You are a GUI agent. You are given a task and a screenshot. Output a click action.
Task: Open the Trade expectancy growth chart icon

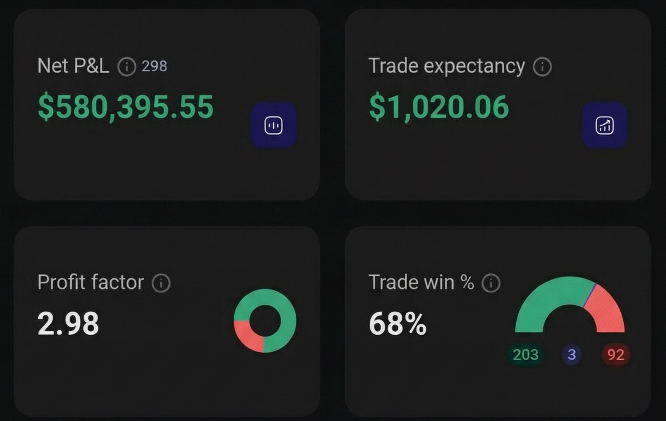coord(605,125)
